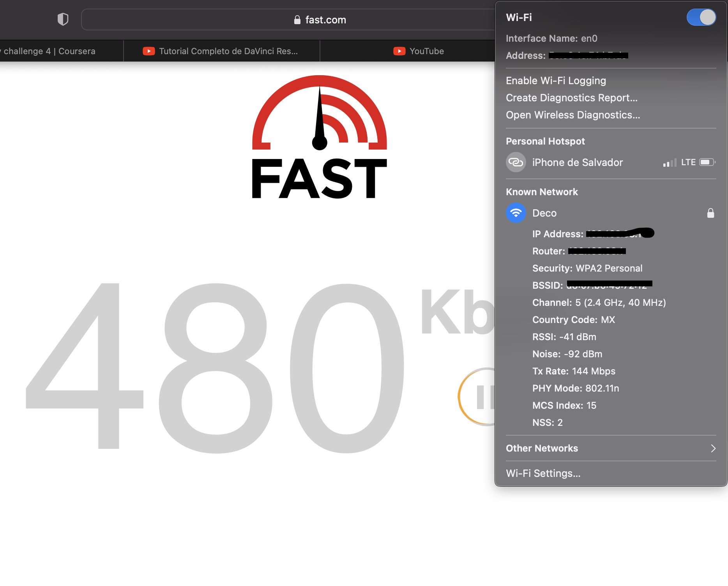Viewport: 728px width, 586px height.
Task: Click the Known Network heading
Action: coord(542,192)
